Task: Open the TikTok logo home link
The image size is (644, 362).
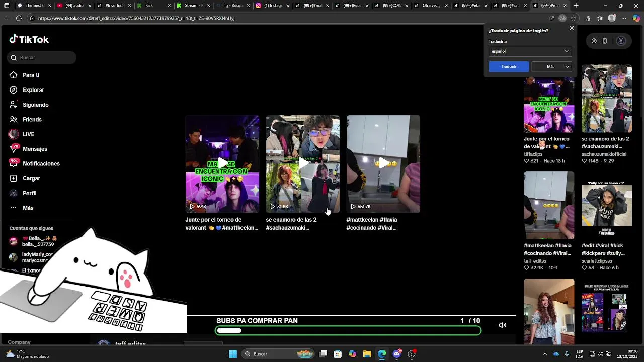Action: (29, 39)
